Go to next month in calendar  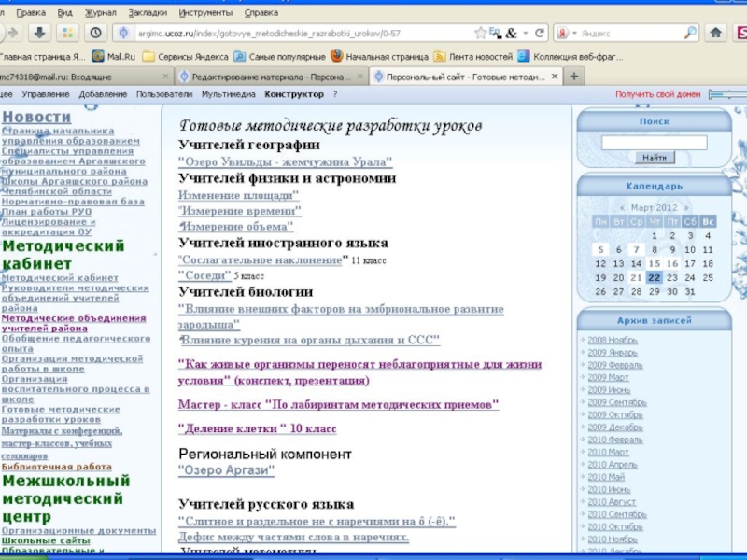(685, 207)
